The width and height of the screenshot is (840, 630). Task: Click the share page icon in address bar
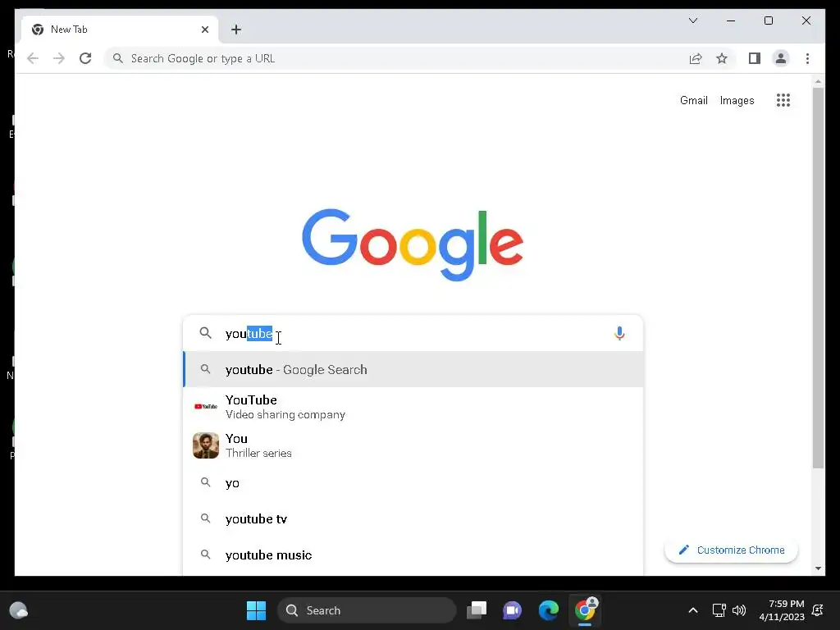click(696, 58)
